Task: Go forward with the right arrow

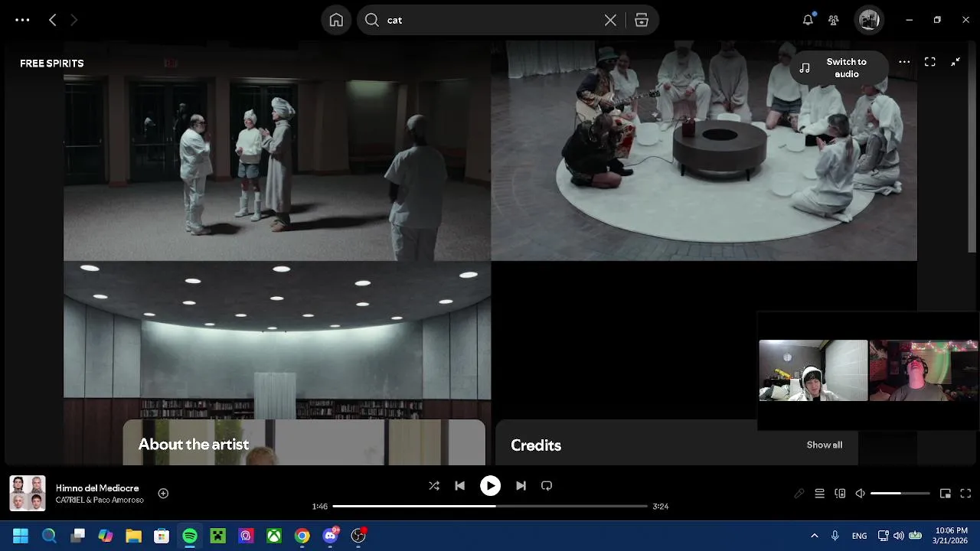Action: pos(73,20)
